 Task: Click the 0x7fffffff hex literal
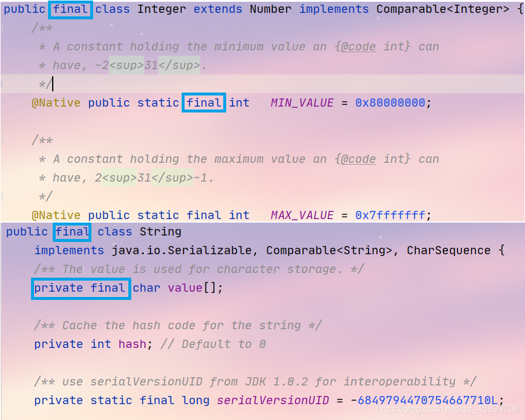tap(390, 215)
